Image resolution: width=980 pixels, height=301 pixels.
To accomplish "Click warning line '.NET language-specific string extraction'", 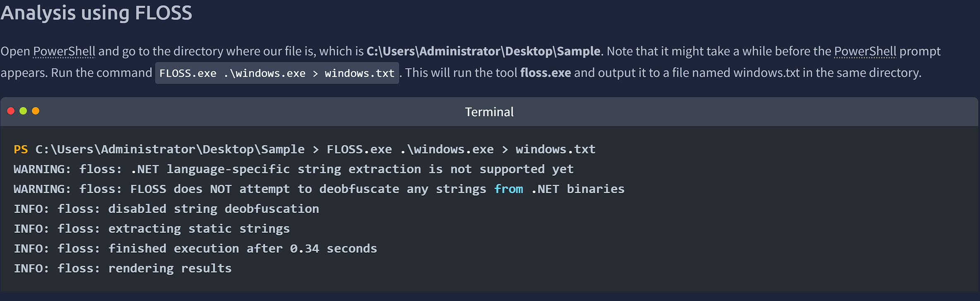I will (294, 169).
